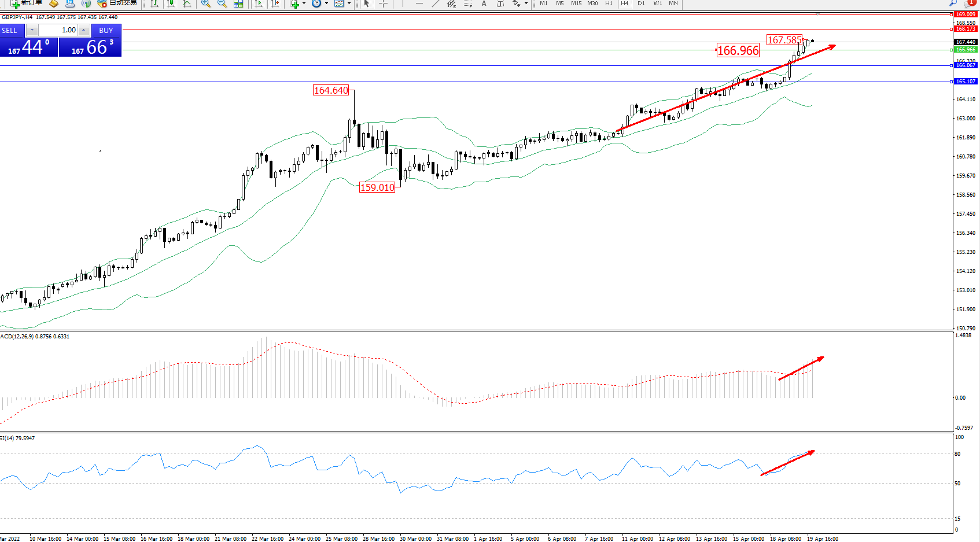
Task: Toggle the chart auto scroll icon
Action: point(259,3)
